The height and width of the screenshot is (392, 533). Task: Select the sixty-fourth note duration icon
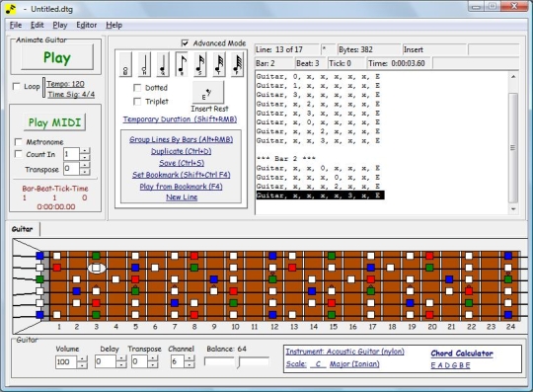(x=237, y=64)
